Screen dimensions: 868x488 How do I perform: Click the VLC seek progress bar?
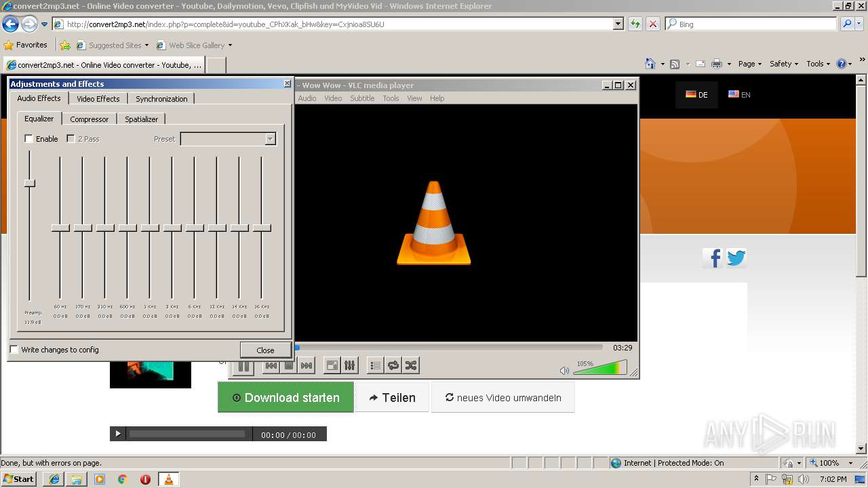coord(449,348)
